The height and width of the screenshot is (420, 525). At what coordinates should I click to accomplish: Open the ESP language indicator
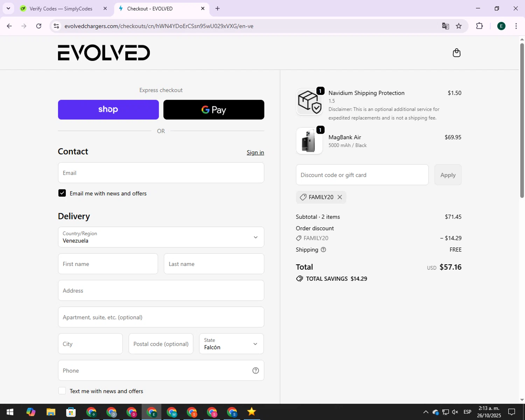click(467, 412)
